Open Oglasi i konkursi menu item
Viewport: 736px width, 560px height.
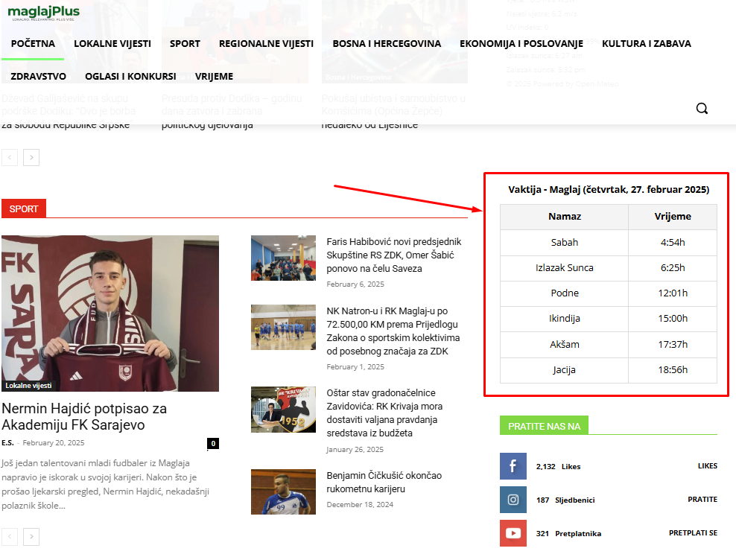pos(130,77)
